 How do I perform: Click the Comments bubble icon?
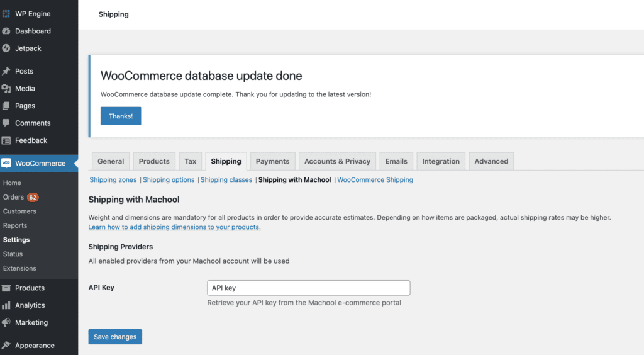coord(6,123)
